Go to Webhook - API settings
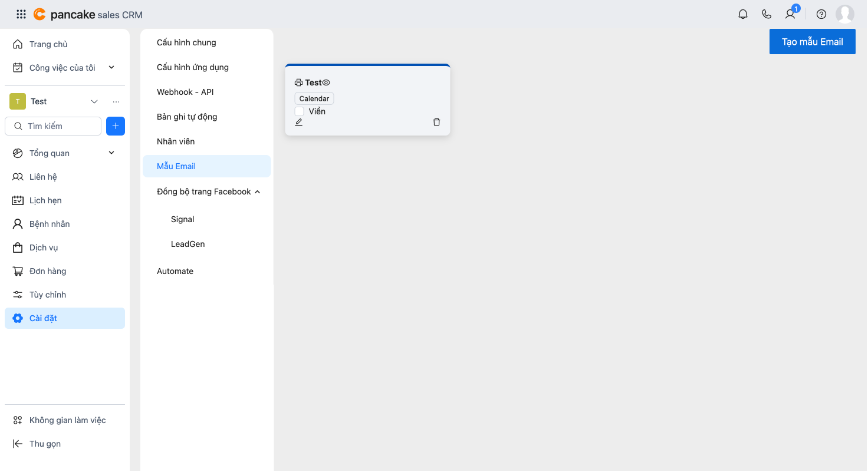 coord(185,92)
